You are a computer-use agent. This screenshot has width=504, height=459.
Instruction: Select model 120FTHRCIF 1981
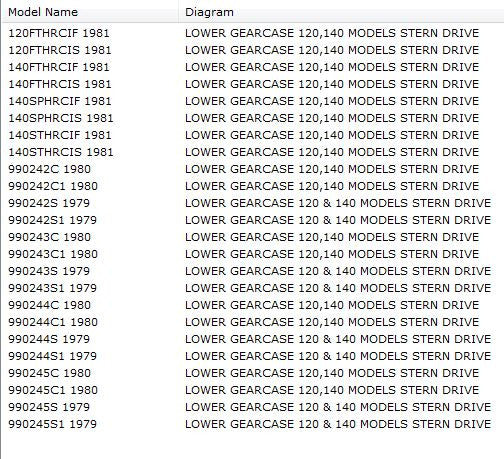pyautogui.click(x=59, y=33)
